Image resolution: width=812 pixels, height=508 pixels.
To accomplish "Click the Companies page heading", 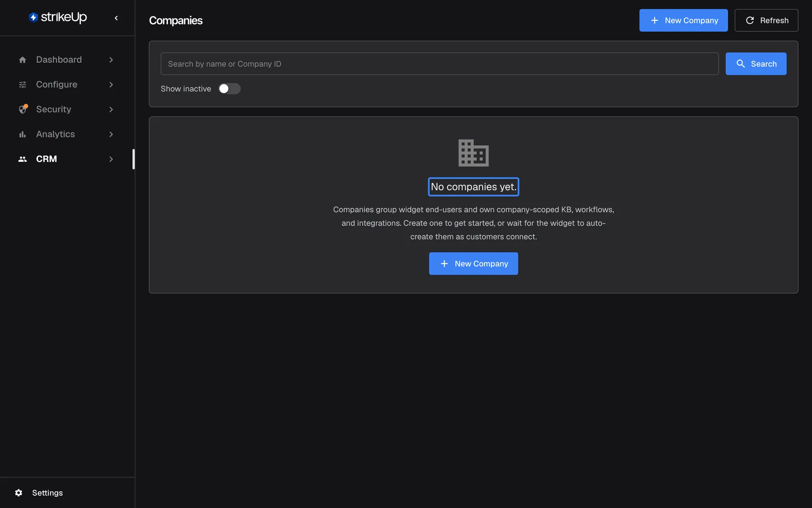I will pyautogui.click(x=176, y=20).
